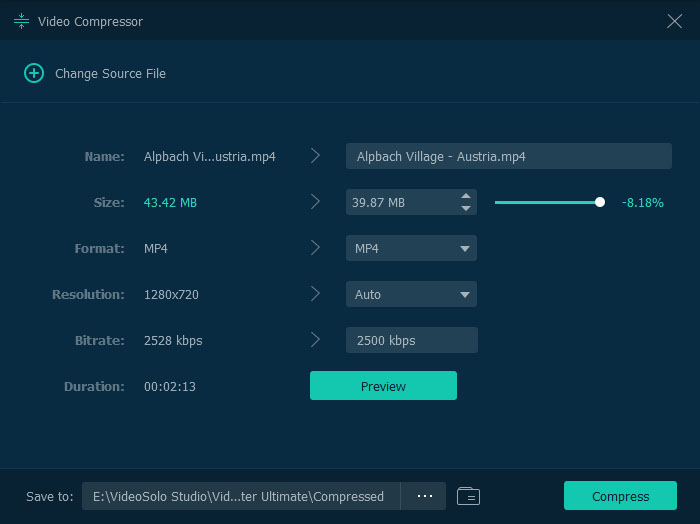
Task: Start compression with the Compress button
Action: [x=620, y=496]
